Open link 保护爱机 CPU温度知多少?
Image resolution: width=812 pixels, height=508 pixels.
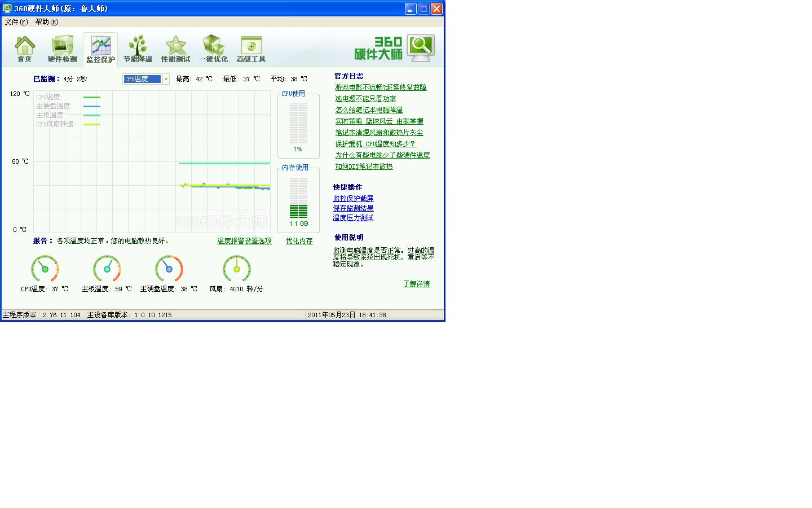[x=376, y=144]
